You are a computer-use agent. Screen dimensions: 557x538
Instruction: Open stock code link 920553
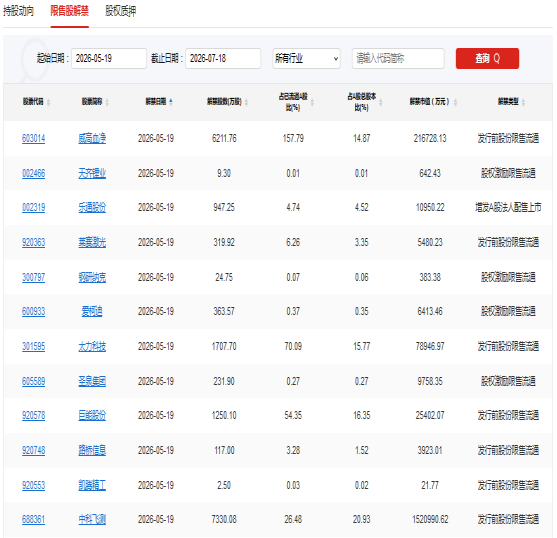pyautogui.click(x=34, y=485)
